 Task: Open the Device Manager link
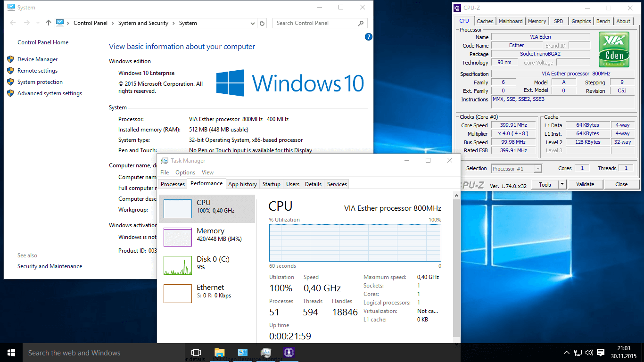point(37,59)
